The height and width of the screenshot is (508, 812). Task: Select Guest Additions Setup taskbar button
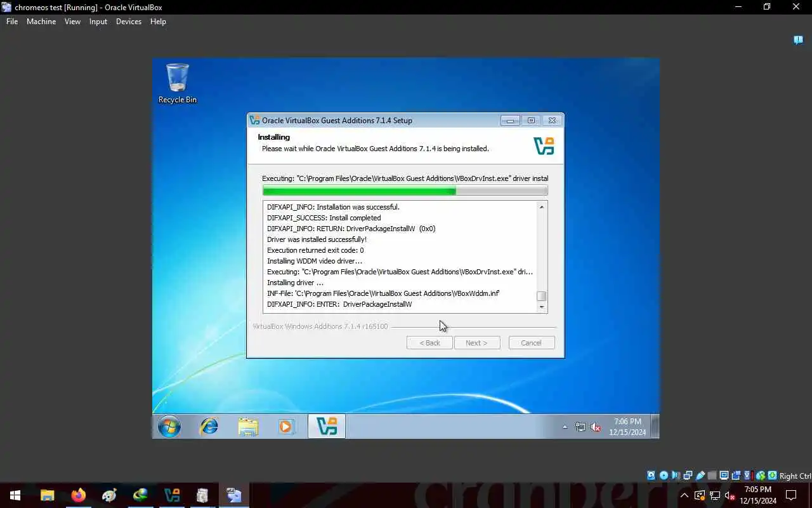327,427
